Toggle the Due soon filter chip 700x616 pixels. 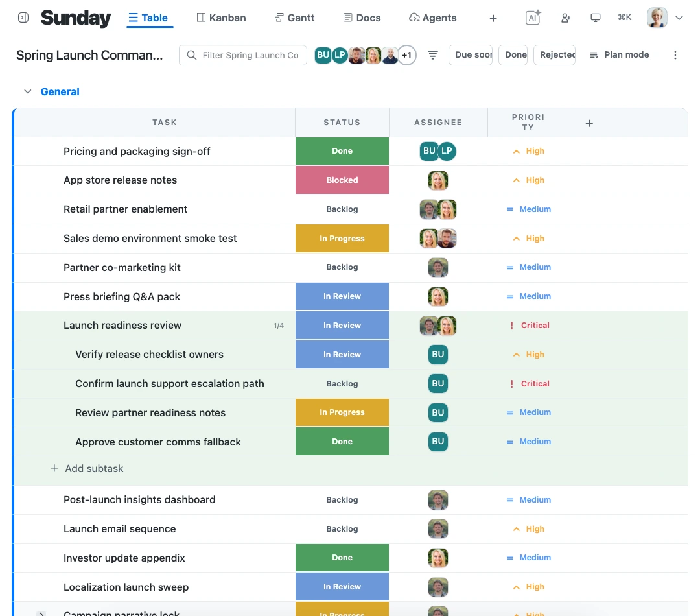coord(471,55)
